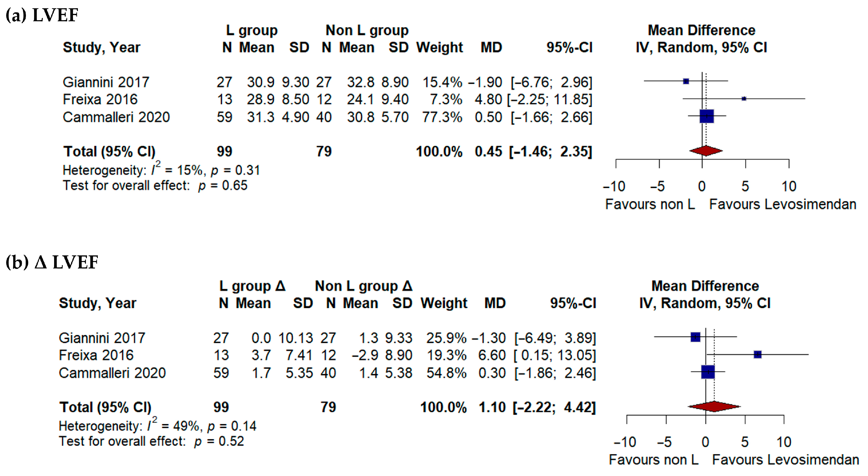868x476 pixels.
Task: Select the Freixa 2016 square in Δ LVEF plot
Action: 757,355
